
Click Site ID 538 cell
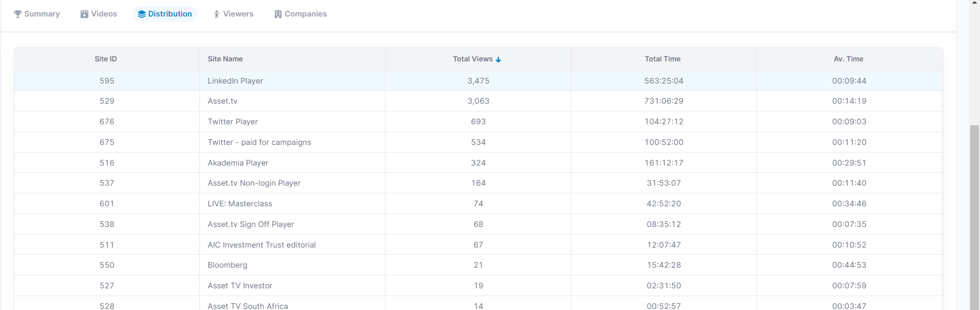tap(107, 224)
